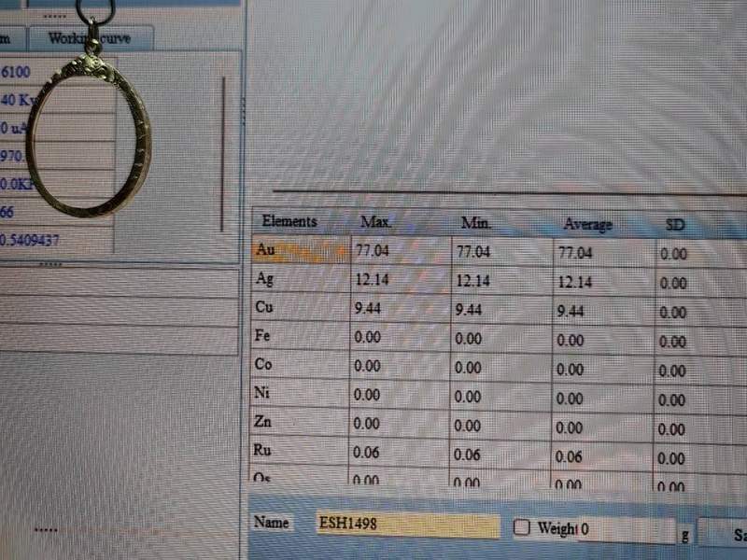Select the Ag row in the elements table
The image size is (747, 560).
(x=299, y=280)
